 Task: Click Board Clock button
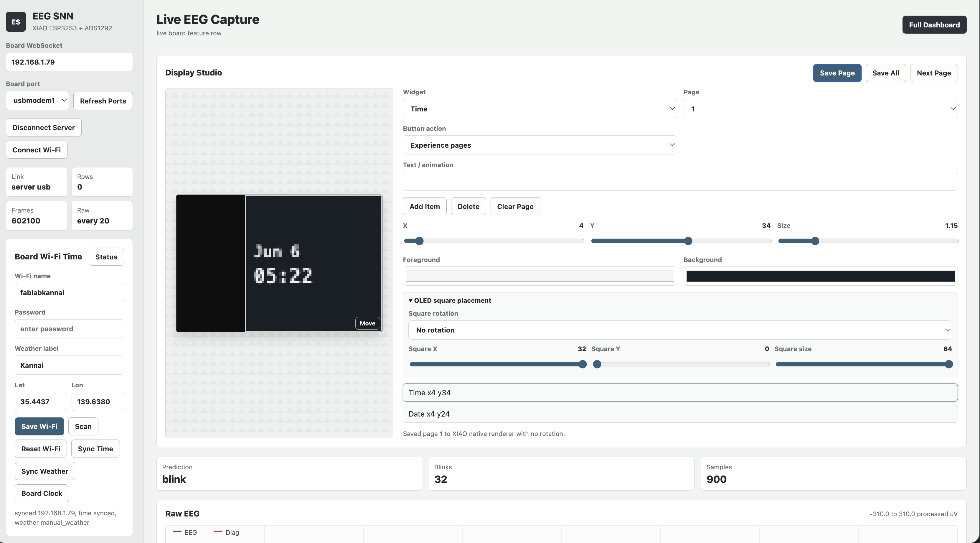pyautogui.click(x=42, y=493)
